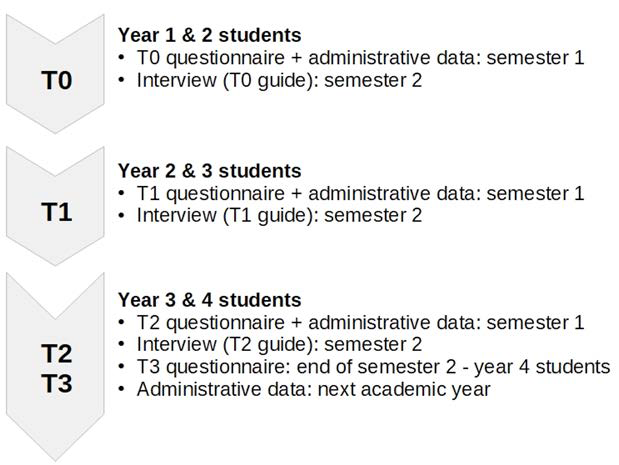Click the "Year 1 & 2 students" heading

click(209, 37)
